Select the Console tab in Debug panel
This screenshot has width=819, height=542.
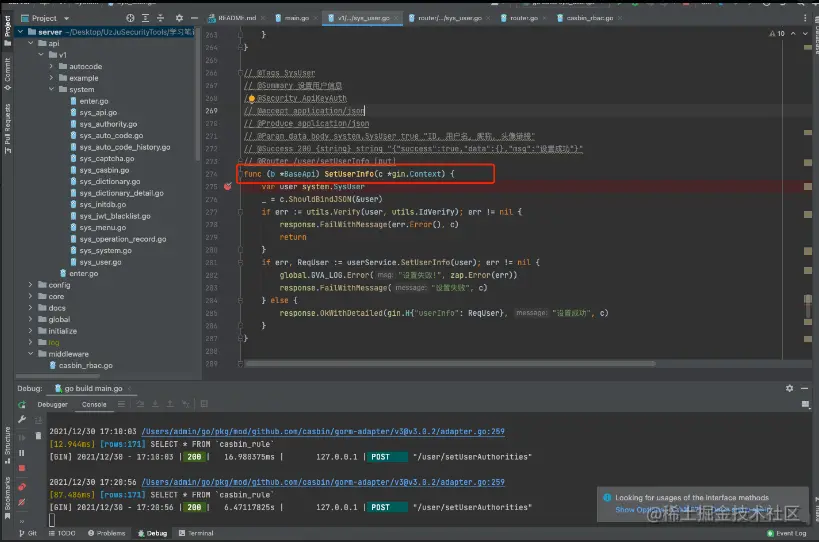point(94,405)
